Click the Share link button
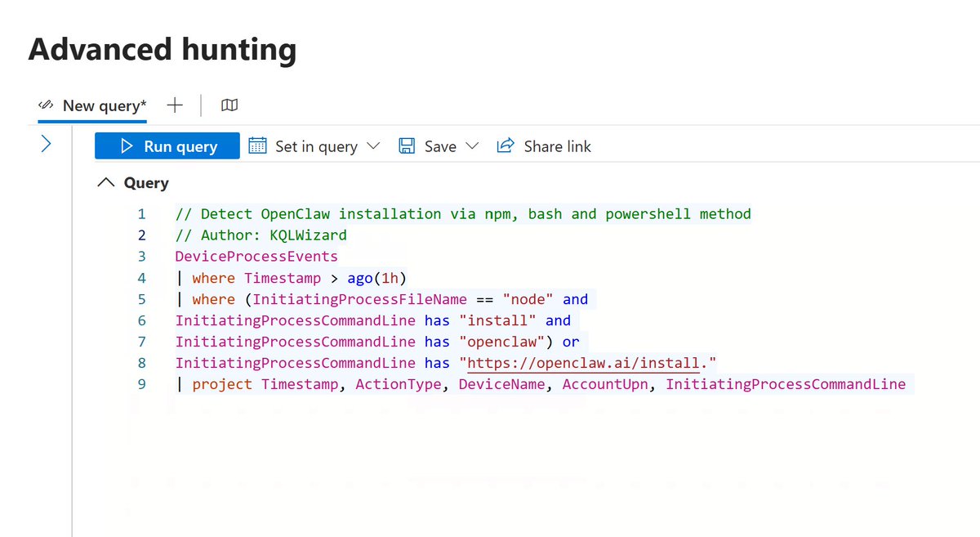This screenshot has height=537, width=980. pyautogui.click(x=544, y=146)
